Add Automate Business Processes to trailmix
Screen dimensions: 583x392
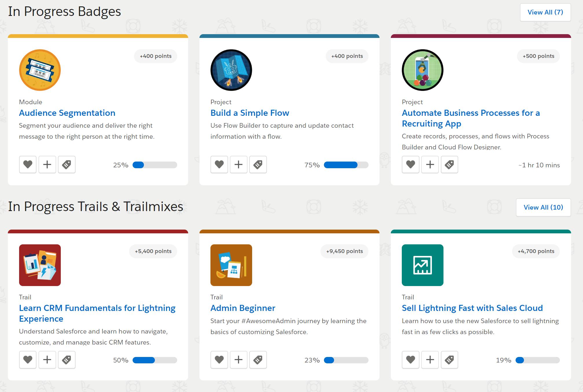coord(430,165)
